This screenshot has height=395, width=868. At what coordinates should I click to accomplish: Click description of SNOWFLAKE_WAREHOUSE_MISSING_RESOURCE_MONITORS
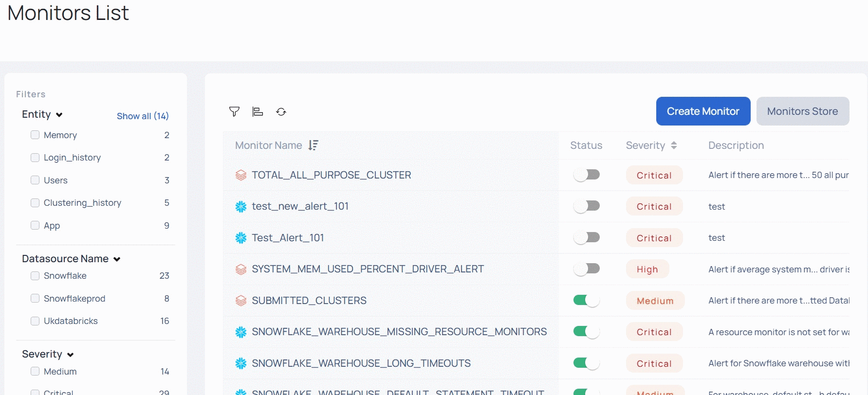pos(779,332)
